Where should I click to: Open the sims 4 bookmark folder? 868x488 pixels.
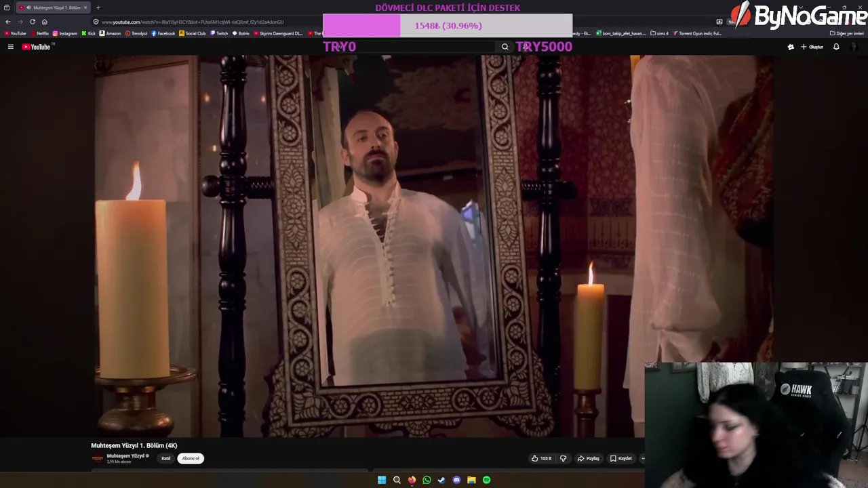659,33
